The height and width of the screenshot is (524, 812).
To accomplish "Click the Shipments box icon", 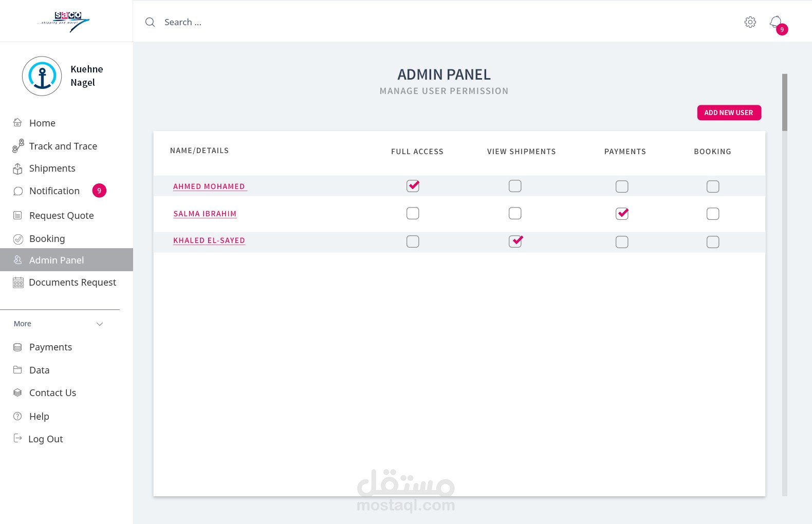I will (17, 169).
